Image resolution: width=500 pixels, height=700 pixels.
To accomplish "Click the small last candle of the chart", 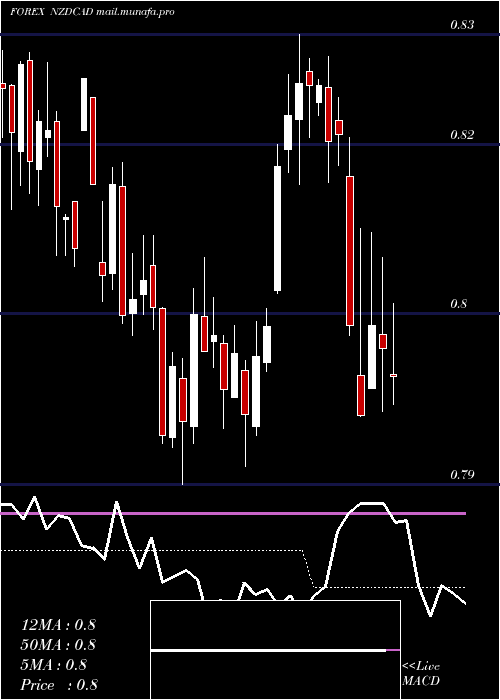I will click(x=393, y=375).
